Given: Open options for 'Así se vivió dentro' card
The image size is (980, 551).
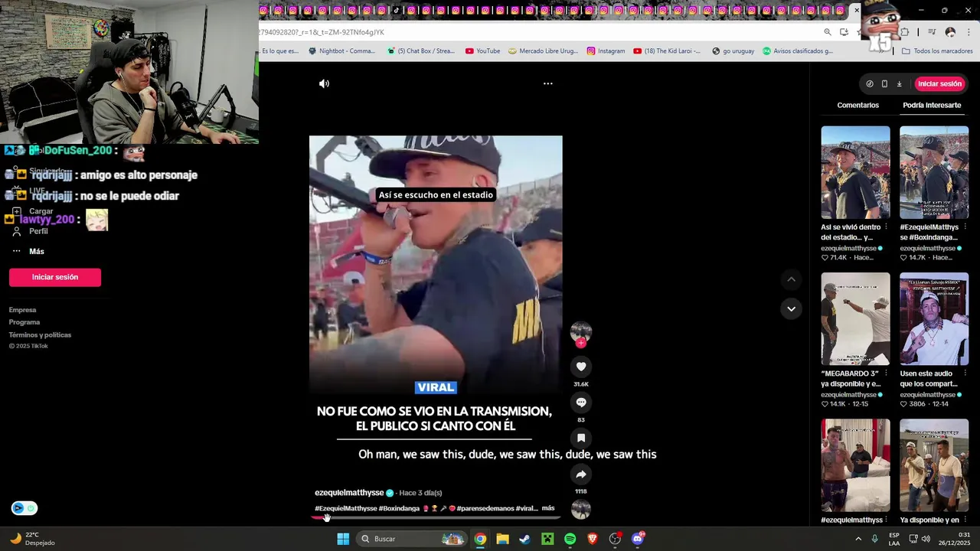Looking at the screenshot, I should click(x=887, y=227).
